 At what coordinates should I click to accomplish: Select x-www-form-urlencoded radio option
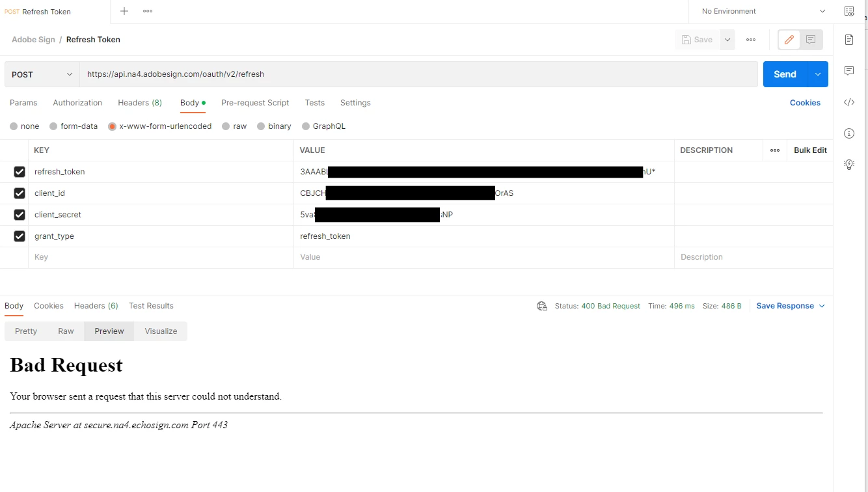112,126
